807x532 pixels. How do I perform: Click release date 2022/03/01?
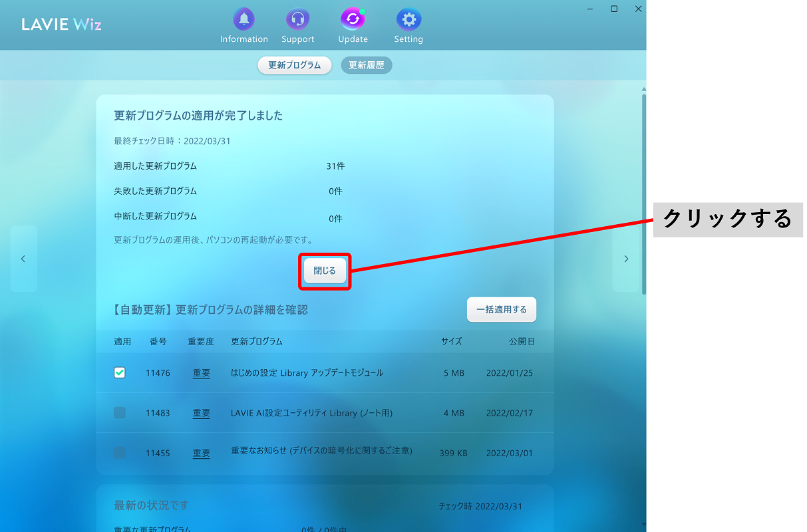tap(510, 454)
